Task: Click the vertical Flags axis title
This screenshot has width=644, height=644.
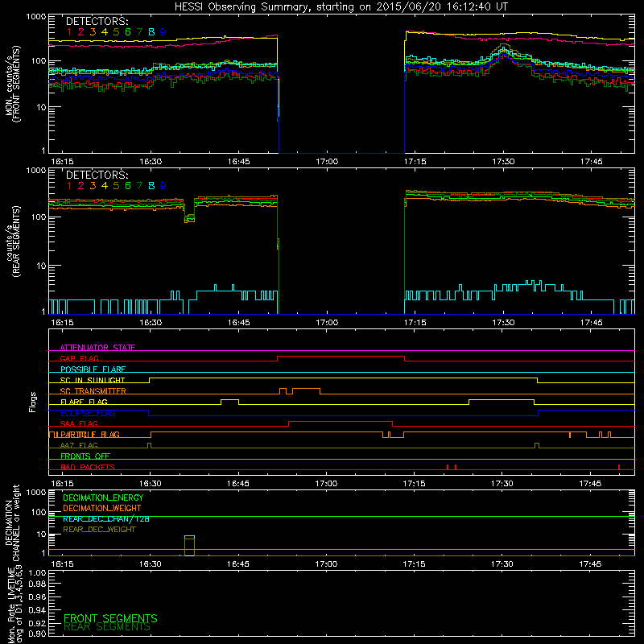Action: tap(33, 402)
